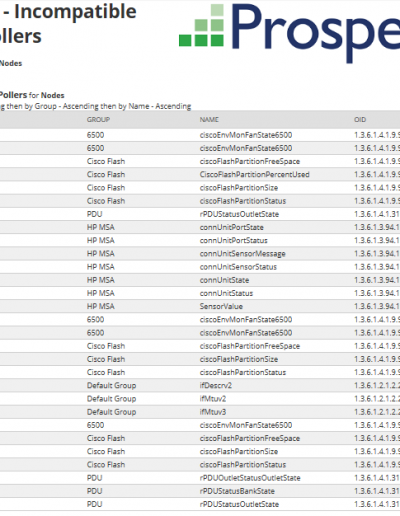Select the CiscoFlashPartitionPercentUsed poller name
The height and width of the screenshot is (516, 400).
coord(254,174)
